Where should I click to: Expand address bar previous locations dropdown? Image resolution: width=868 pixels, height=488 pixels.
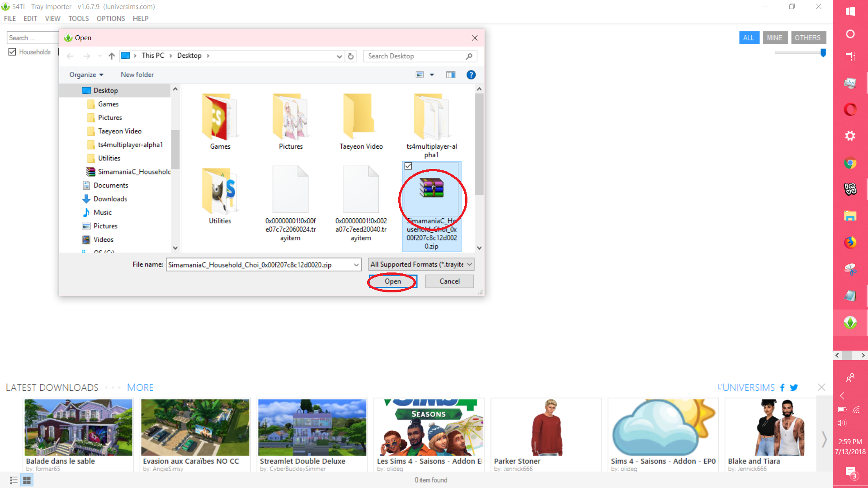click(339, 56)
